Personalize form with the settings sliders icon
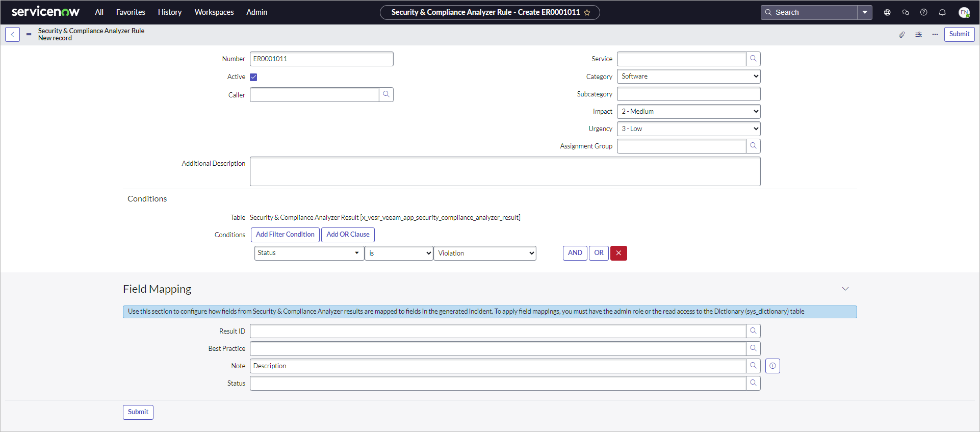Viewport: 980px width, 432px height. click(918, 35)
